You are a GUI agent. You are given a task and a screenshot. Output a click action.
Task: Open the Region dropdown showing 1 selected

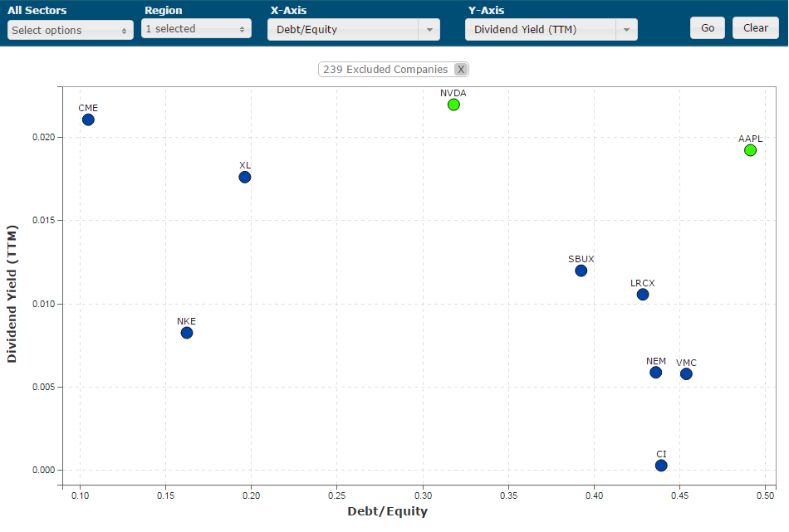point(196,29)
